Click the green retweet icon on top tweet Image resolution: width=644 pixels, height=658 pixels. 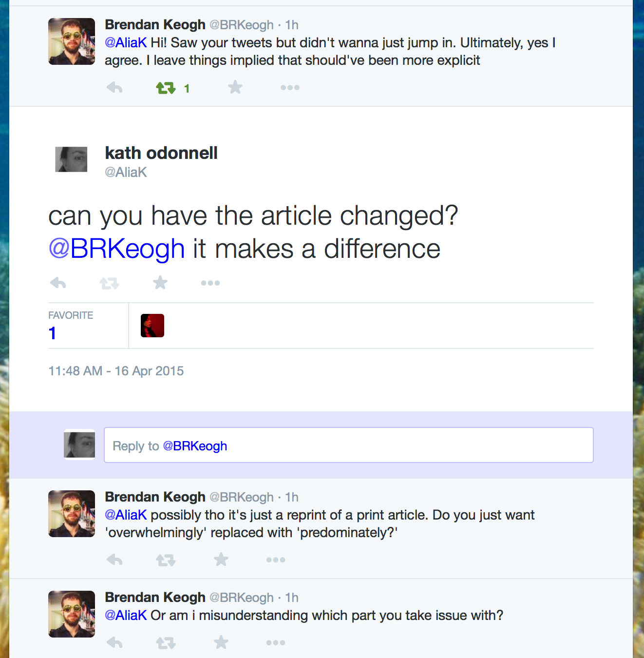pyautogui.click(x=166, y=88)
